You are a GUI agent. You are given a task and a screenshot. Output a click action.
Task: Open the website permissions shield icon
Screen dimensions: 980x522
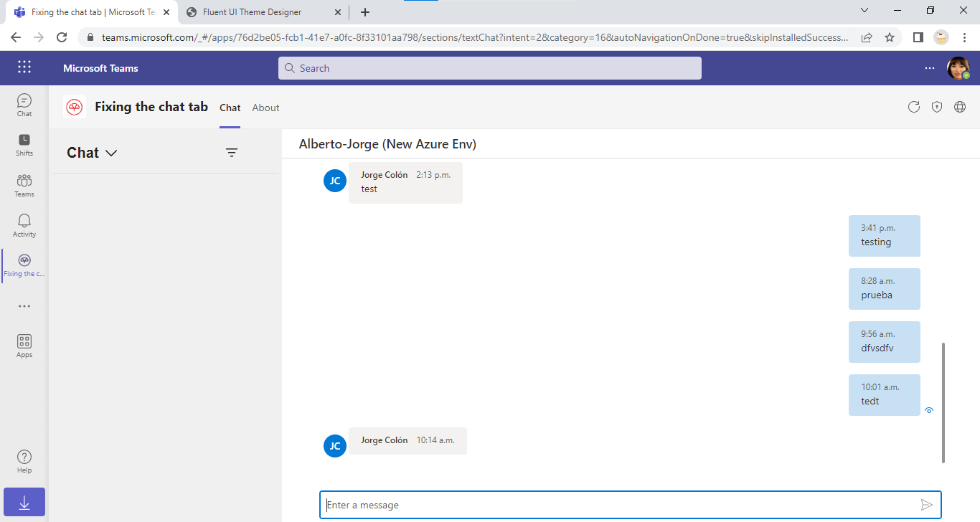click(x=937, y=106)
